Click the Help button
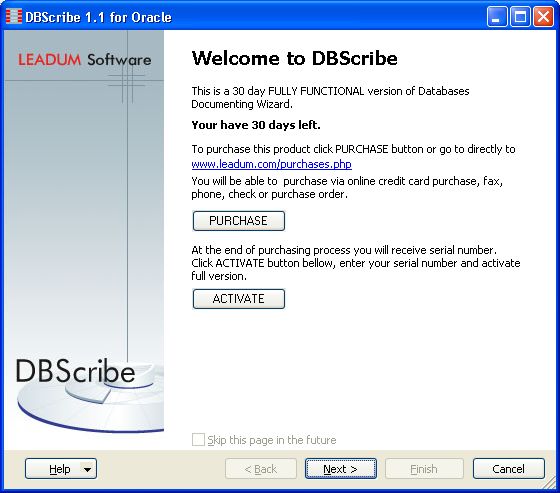The width and height of the screenshot is (560, 493). pos(61,469)
